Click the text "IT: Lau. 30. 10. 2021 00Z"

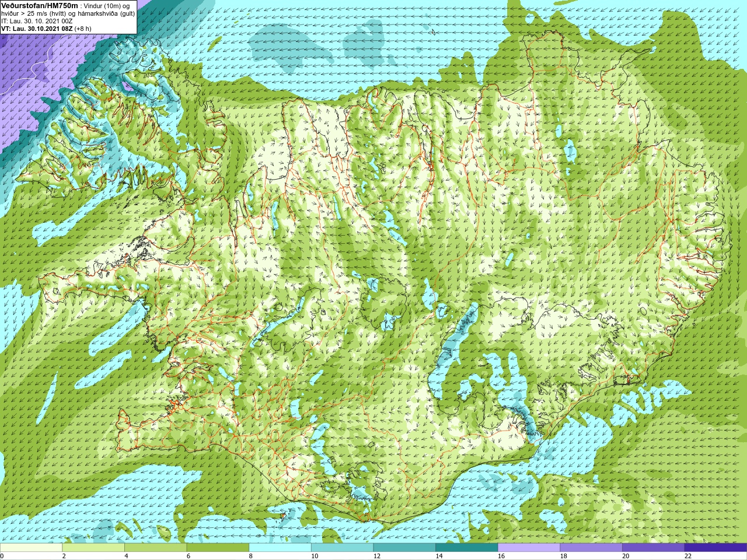coord(37,21)
